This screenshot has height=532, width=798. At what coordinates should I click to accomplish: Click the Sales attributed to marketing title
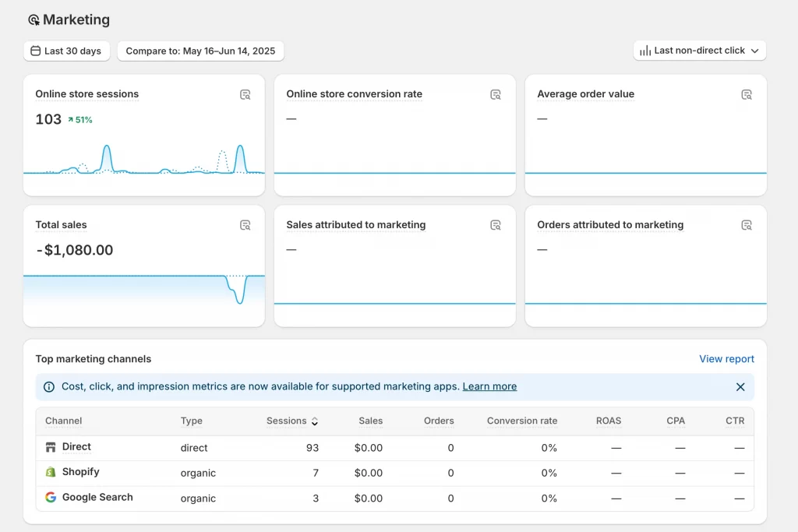click(355, 225)
